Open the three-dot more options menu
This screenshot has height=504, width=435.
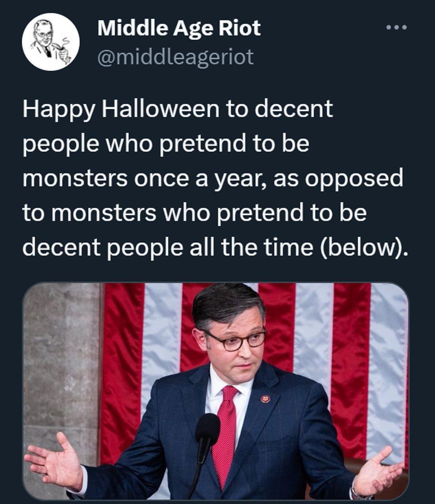point(396,27)
